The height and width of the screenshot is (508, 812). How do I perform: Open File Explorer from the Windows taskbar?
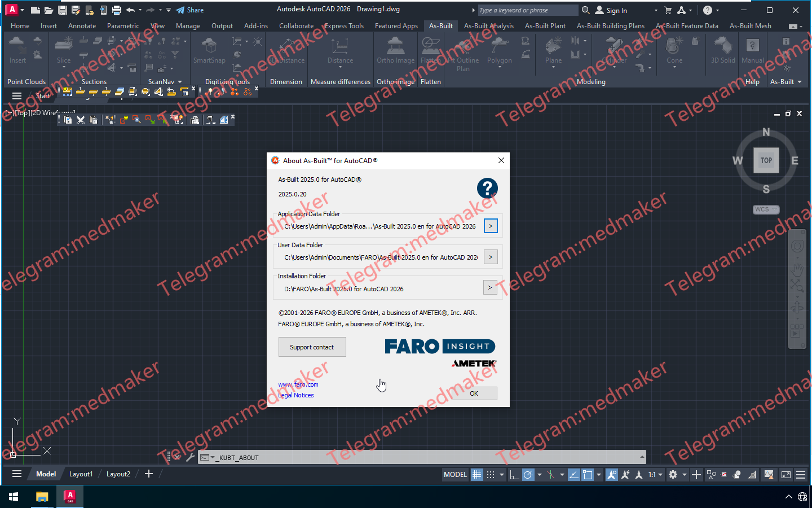tap(42, 497)
